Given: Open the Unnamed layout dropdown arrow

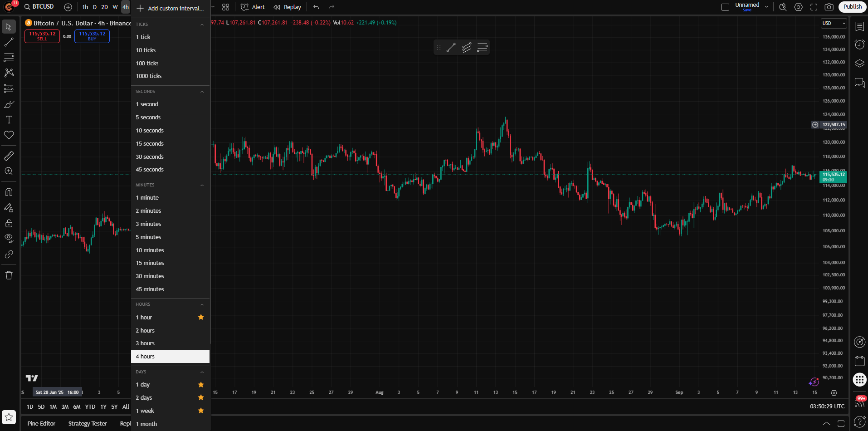Looking at the screenshot, I should click(x=767, y=7).
